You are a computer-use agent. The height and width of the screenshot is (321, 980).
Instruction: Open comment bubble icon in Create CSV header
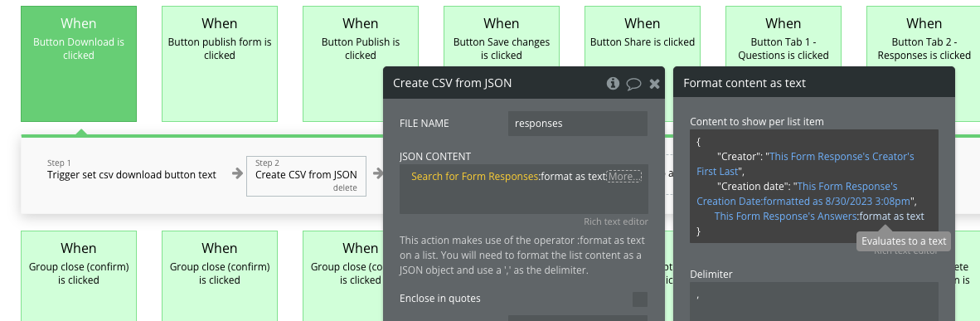point(633,84)
